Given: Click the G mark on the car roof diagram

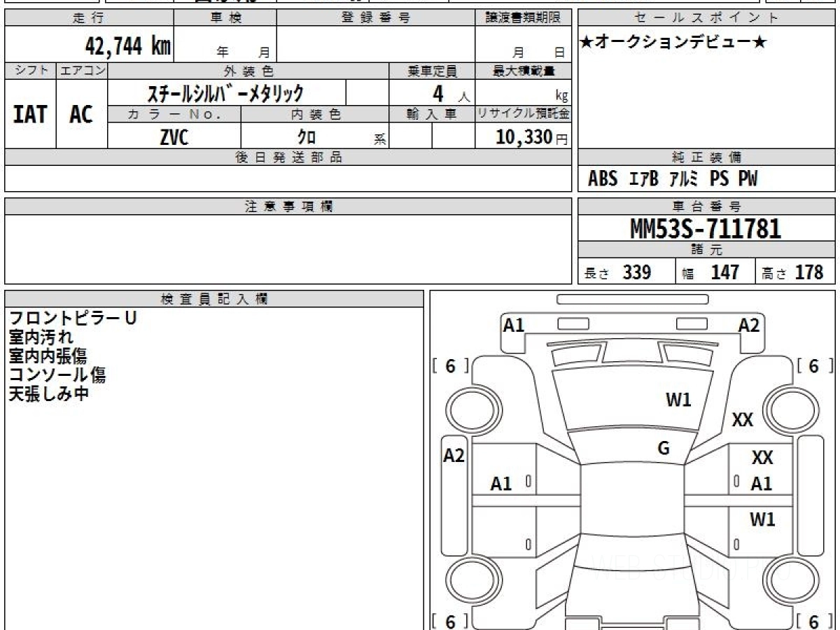Looking at the screenshot, I should 664,449.
